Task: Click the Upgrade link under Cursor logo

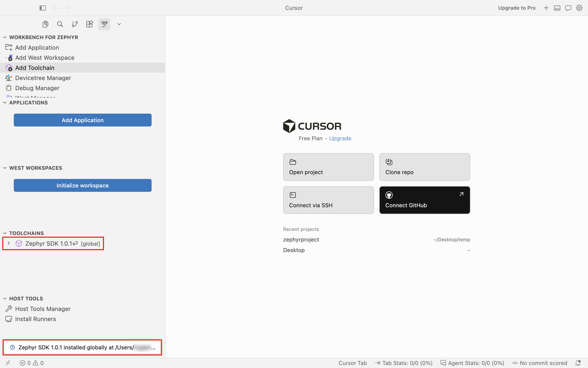Action: click(340, 138)
